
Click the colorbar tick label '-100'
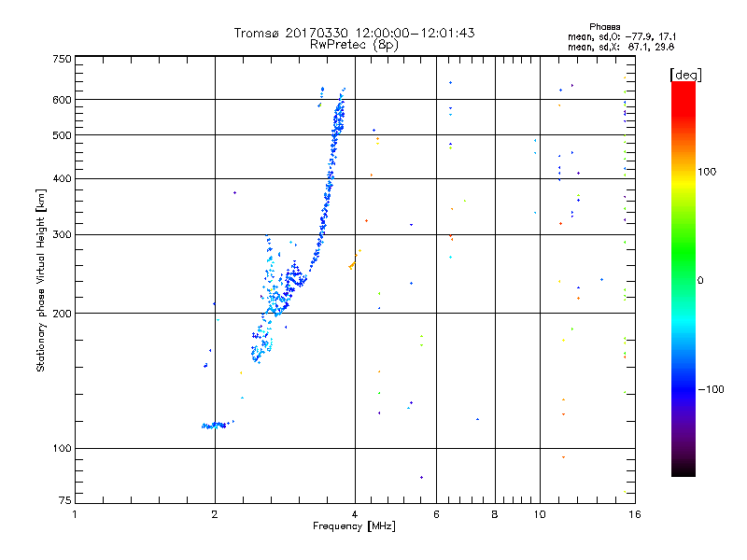pos(711,389)
